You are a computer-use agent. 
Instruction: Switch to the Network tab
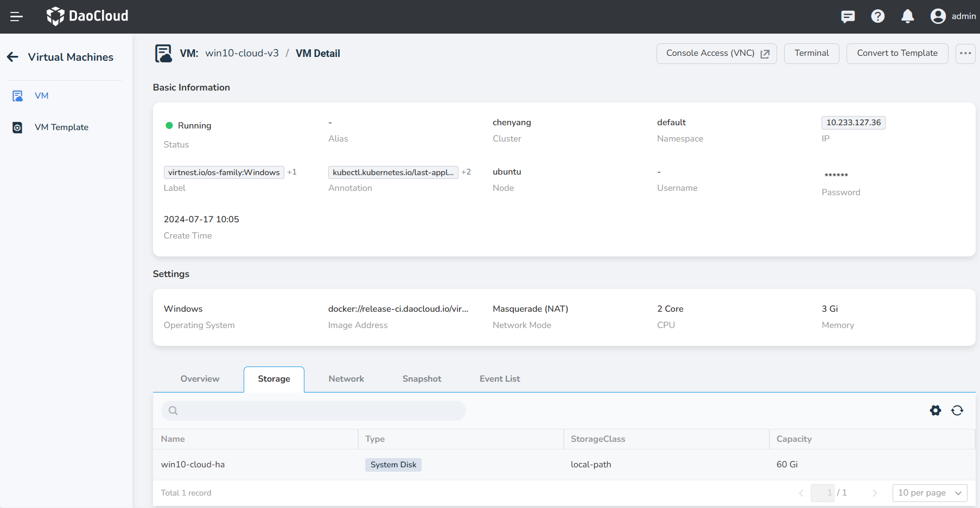[x=346, y=379]
